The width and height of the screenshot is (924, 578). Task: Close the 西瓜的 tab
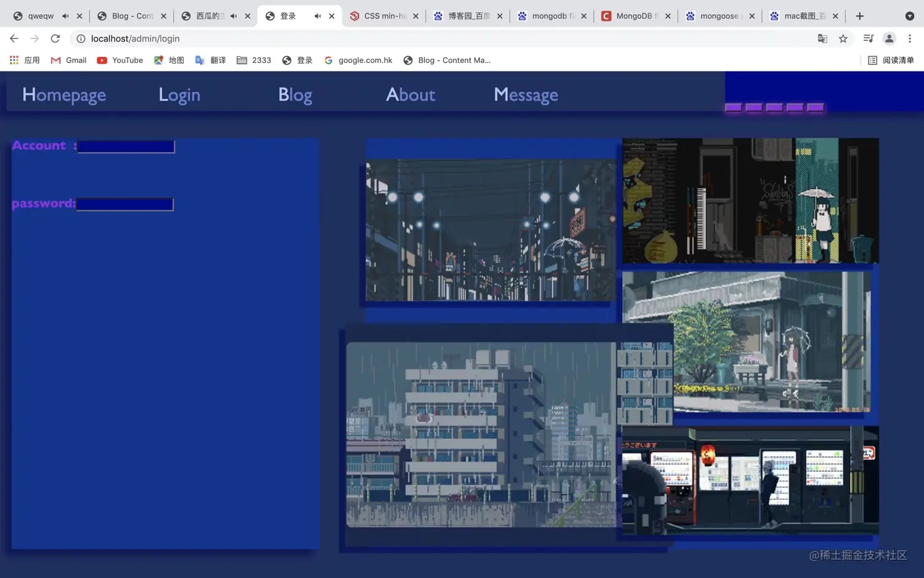coord(248,16)
